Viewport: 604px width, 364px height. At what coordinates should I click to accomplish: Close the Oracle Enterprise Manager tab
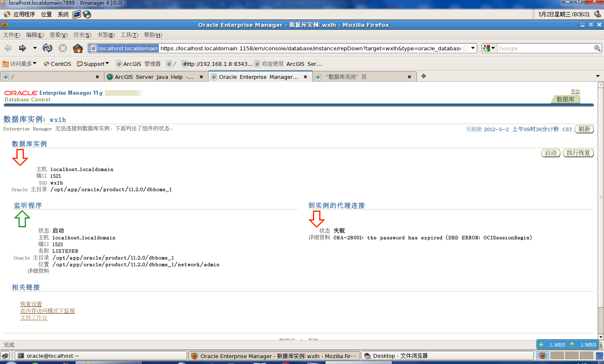click(x=305, y=77)
